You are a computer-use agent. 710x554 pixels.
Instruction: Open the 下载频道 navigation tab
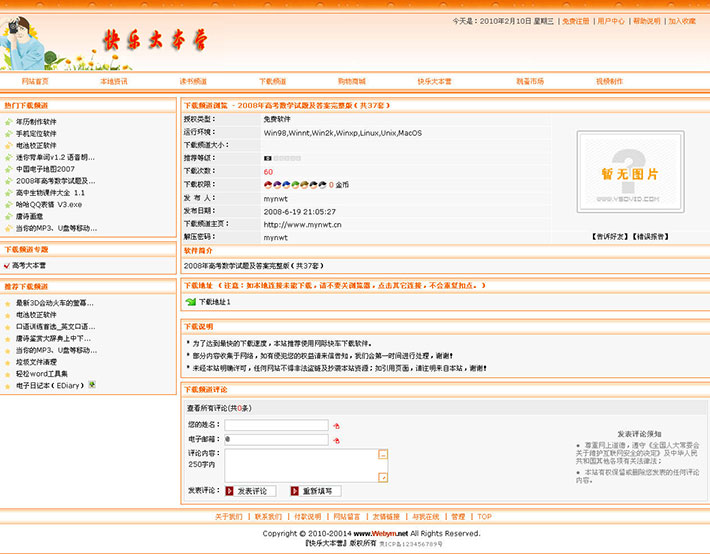[x=272, y=81]
